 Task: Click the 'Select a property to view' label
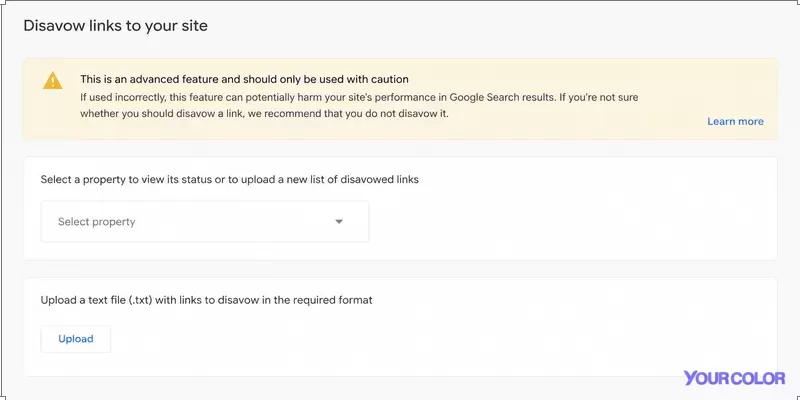coord(230,180)
